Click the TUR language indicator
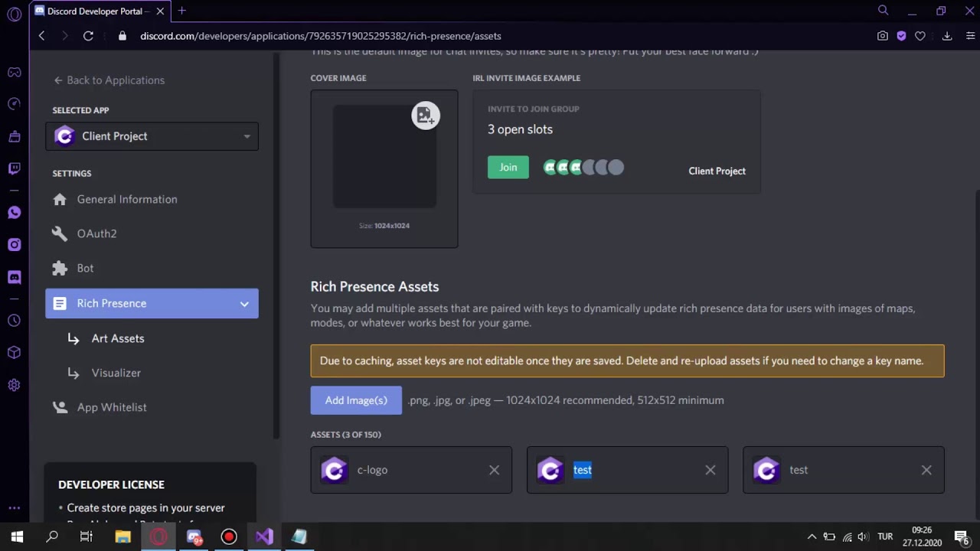 tap(885, 536)
